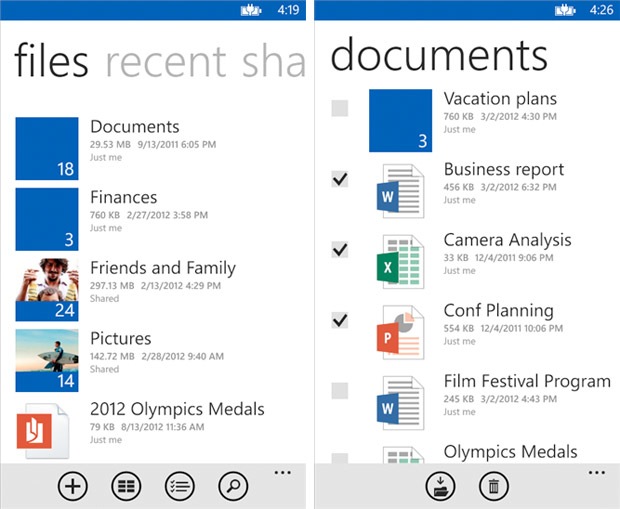Screen dimensions: 620x509
Task: Switch to thumbnails grid view icon
Action: (125, 487)
